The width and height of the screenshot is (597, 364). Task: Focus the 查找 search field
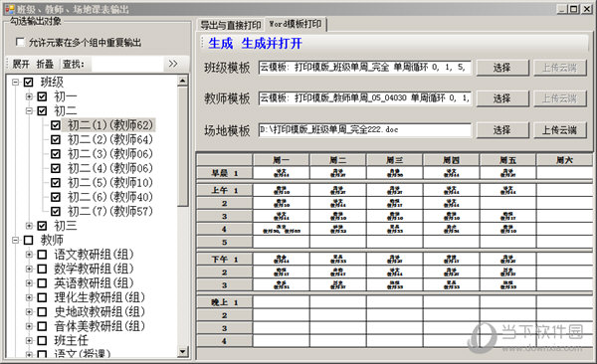pos(127,64)
